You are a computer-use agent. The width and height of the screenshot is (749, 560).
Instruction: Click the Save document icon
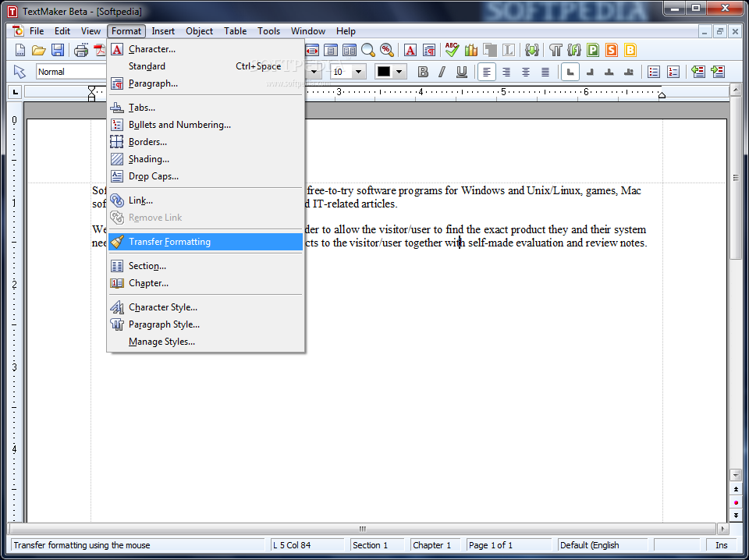point(58,51)
